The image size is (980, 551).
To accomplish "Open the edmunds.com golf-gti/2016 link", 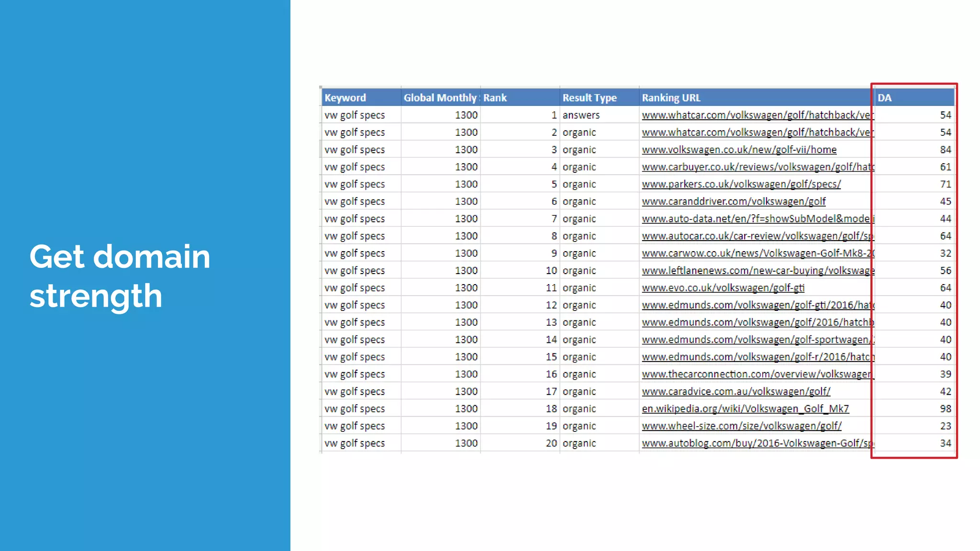I will coord(758,305).
